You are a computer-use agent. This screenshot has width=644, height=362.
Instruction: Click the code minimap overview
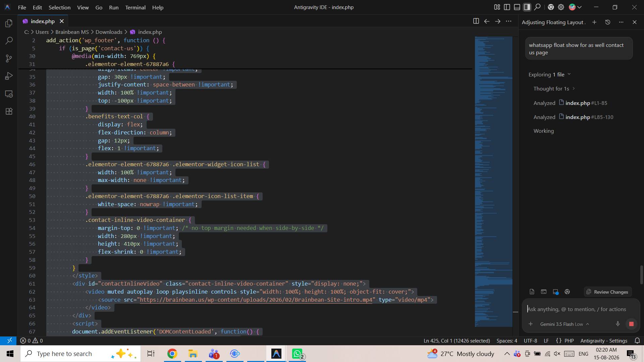pos(493,181)
